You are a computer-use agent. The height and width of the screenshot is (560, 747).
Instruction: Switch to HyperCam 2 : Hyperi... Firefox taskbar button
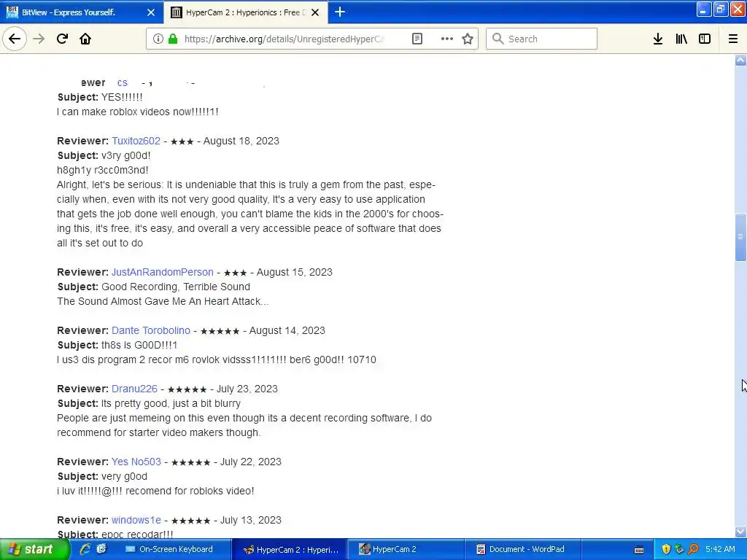click(289, 549)
